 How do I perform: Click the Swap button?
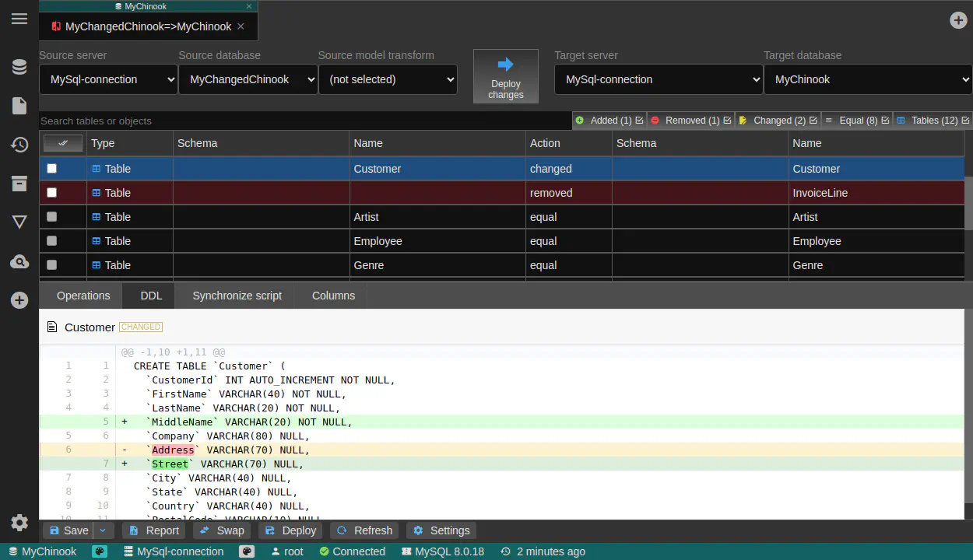point(222,530)
